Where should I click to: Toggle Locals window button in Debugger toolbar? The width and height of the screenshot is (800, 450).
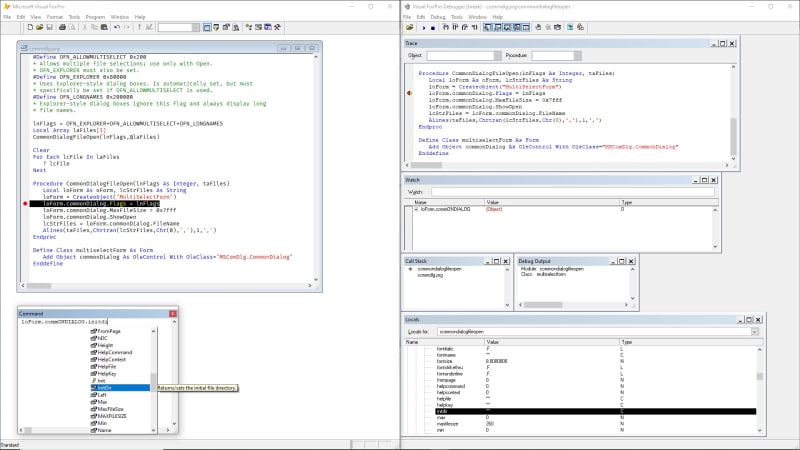(x=507, y=27)
